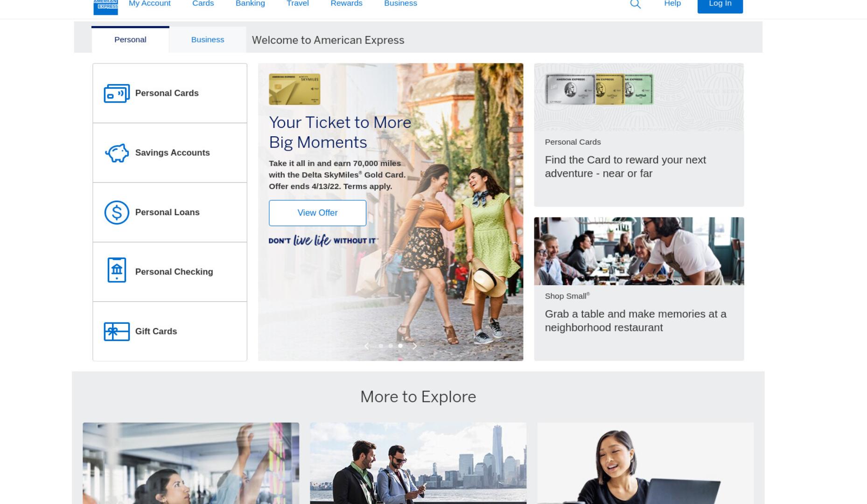Image resolution: width=867 pixels, height=504 pixels.
Task: Open the woman with laptop card
Action: pos(645,463)
